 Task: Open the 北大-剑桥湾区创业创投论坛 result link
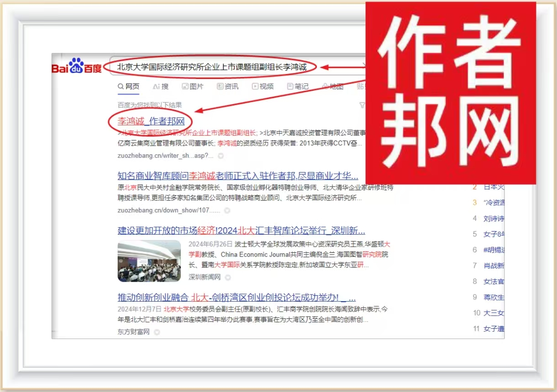[236, 298]
